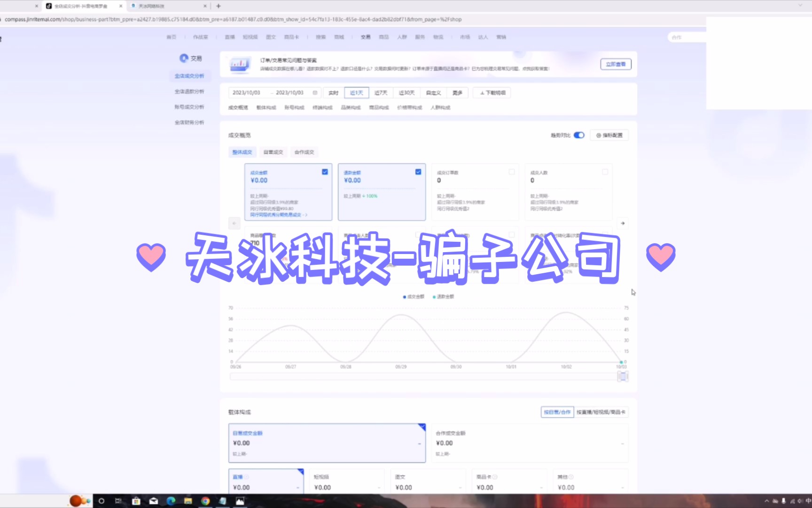Open Google Chrome on taskbar

(205, 501)
